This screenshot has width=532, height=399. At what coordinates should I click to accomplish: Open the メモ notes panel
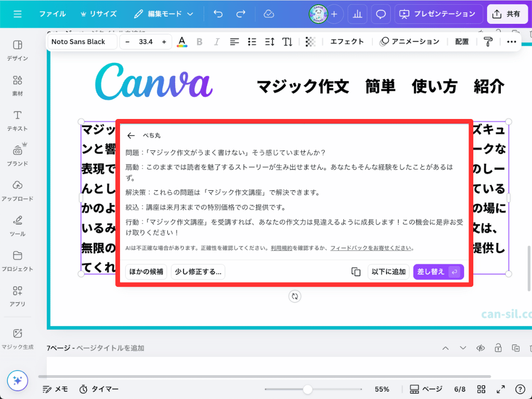click(x=55, y=389)
